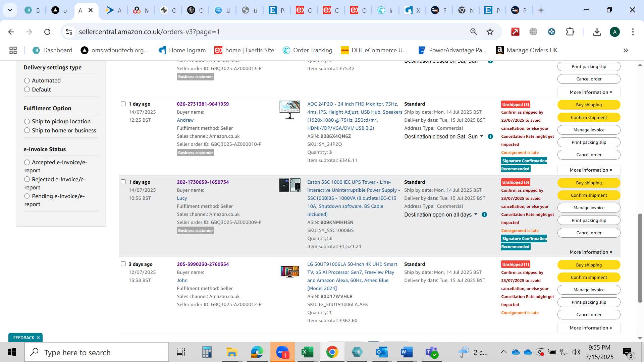
Task: Go back to the previous page
Action: click(11, 32)
